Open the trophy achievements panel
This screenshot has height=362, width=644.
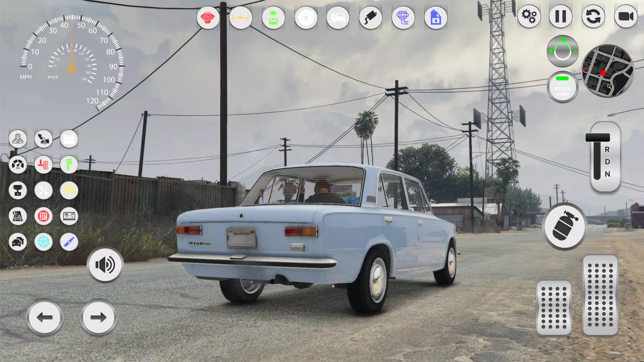18,190
